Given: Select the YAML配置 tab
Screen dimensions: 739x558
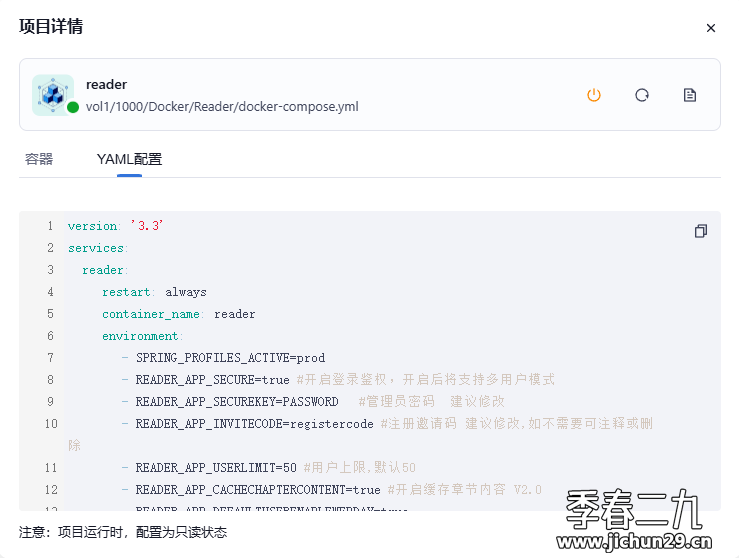Looking at the screenshot, I should pos(129,159).
